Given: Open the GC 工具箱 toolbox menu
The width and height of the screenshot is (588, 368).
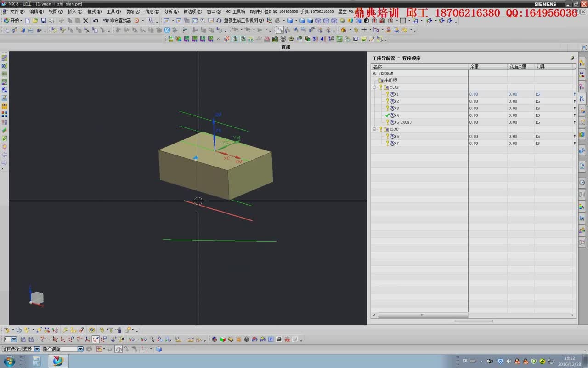Looking at the screenshot, I should [x=236, y=11].
